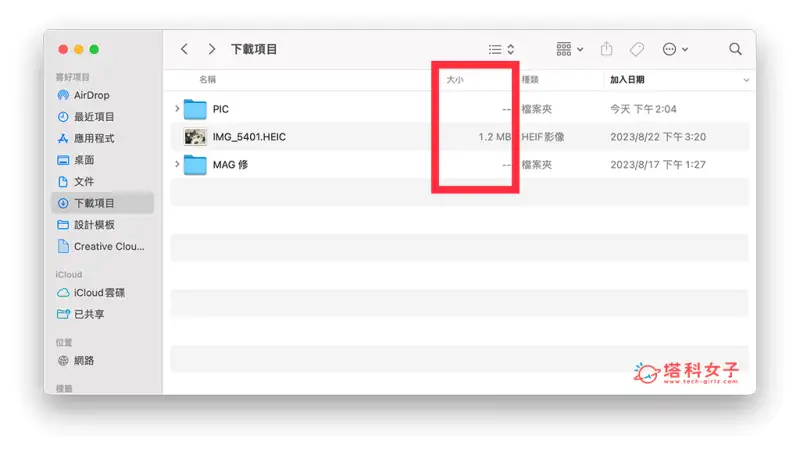Viewport: 800px width, 452px height.
Task: Select the PIC folder icon
Action: coord(195,109)
